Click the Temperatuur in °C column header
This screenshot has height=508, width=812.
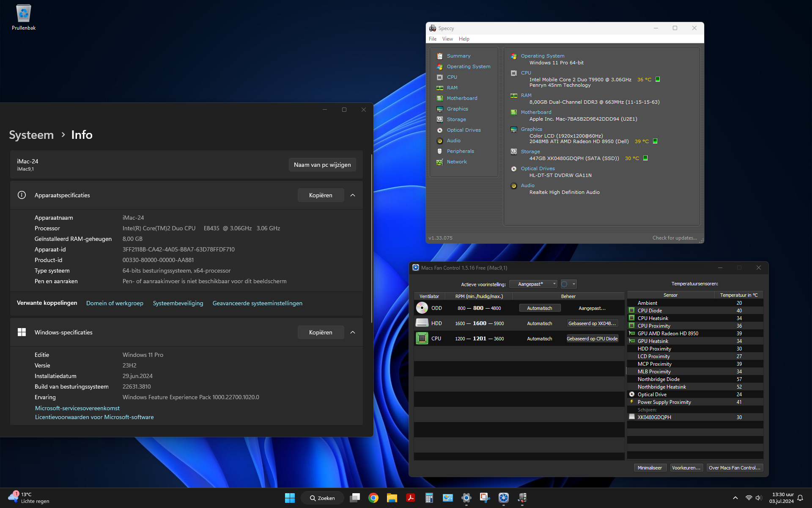point(738,295)
